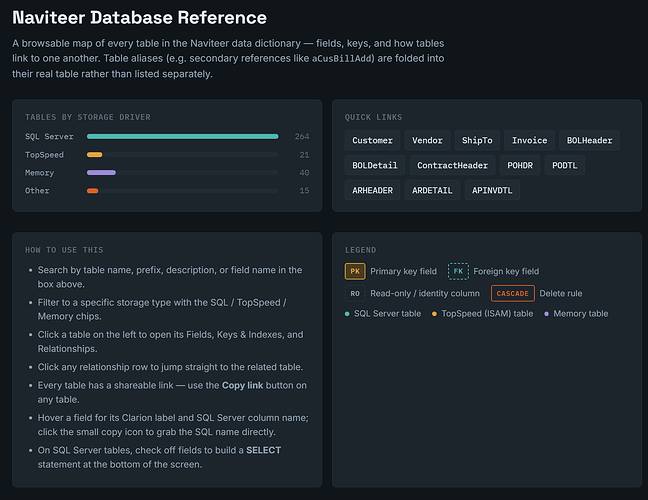This screenshot has width=648, height=500.
Task: Click the TopSpeed count 21
Action: point(304,155)
